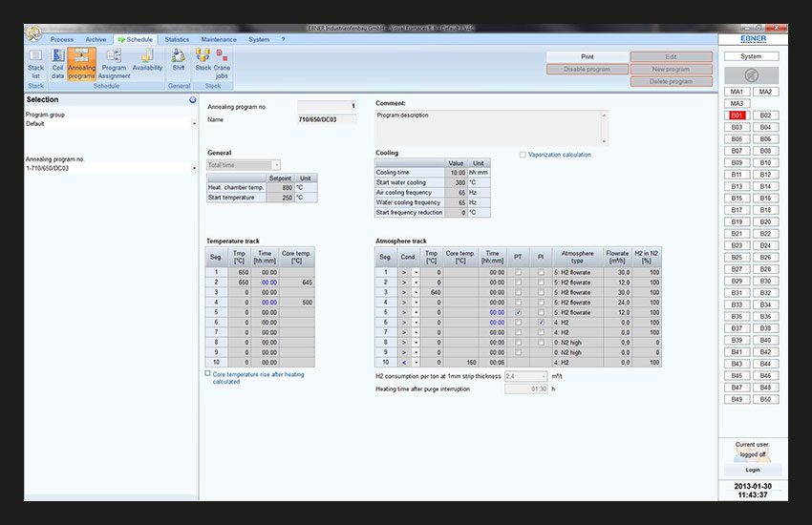
Task: Open H2 consumption per ton dropdown
Action: [544, 376]
